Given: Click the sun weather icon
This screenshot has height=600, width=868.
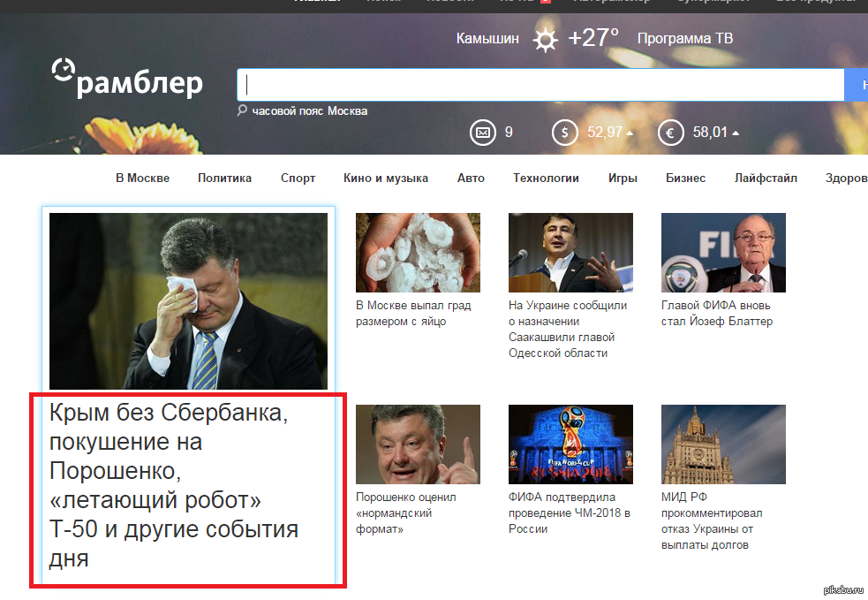Looking at the screenshot, I should pos(545,39).
